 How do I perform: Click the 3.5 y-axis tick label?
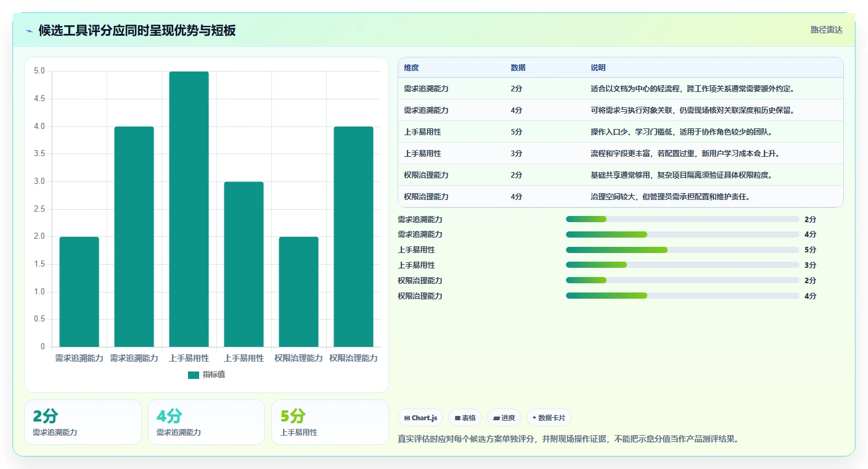click(x=39, y=154)
